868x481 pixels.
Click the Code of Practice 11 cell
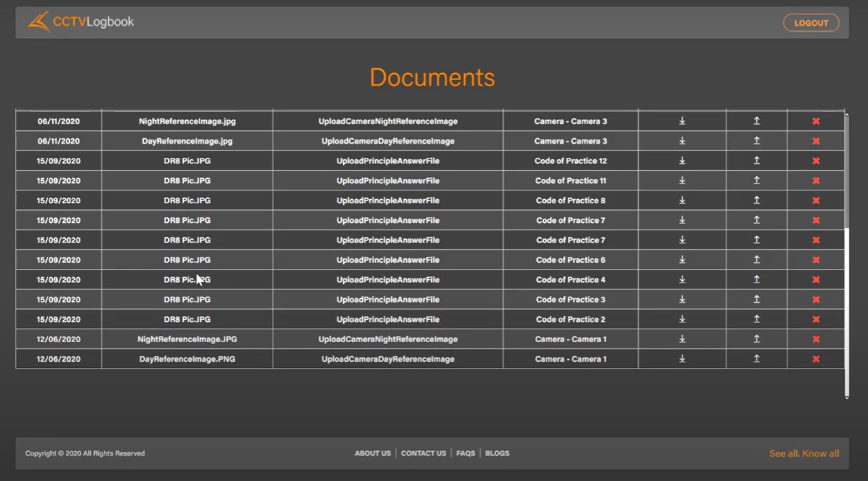coord(571,181)
